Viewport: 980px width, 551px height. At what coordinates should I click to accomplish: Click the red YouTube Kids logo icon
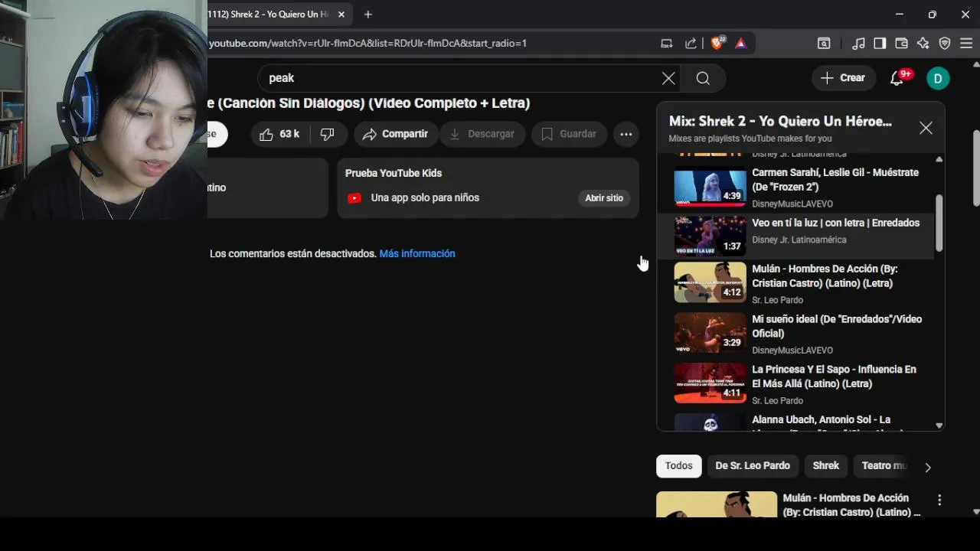(x=354, y=198)
